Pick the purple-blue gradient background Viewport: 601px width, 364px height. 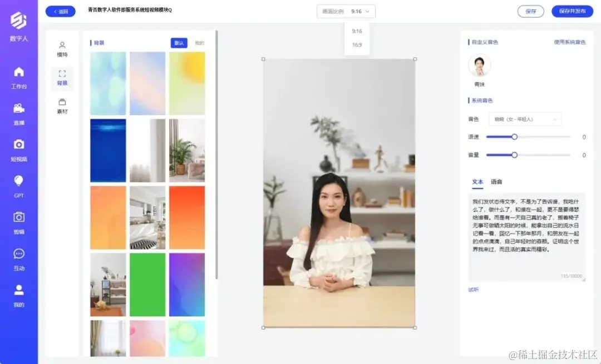(x=187, y=285)
